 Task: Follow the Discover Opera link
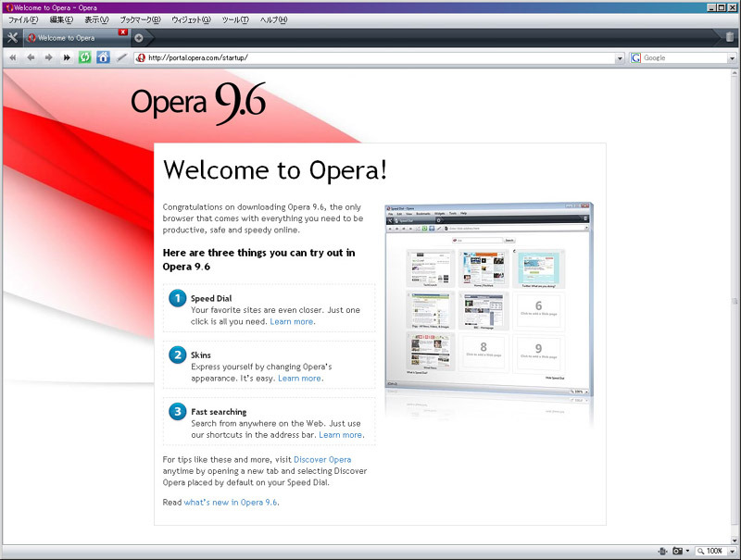click(321, 459)
